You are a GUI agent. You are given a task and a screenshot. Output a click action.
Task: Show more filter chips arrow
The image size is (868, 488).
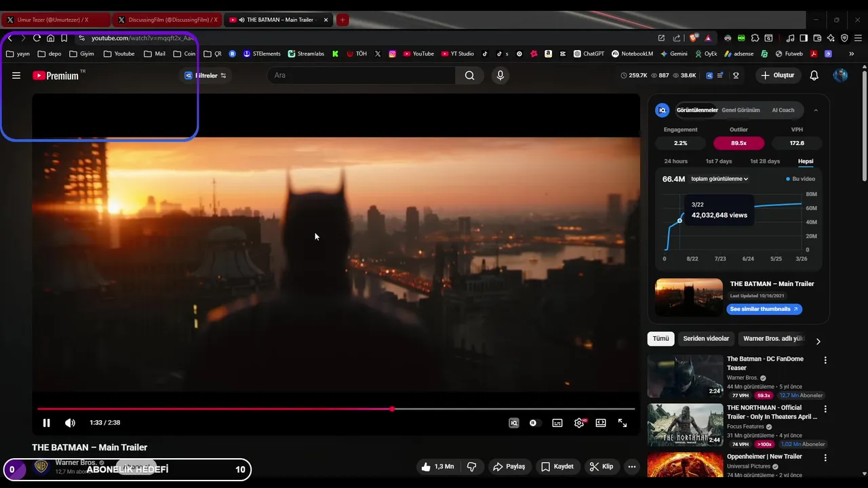[x=818, y=341]
